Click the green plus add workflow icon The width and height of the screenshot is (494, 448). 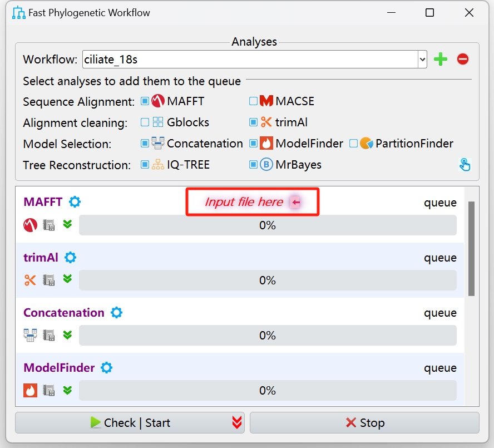pos(441,59)
